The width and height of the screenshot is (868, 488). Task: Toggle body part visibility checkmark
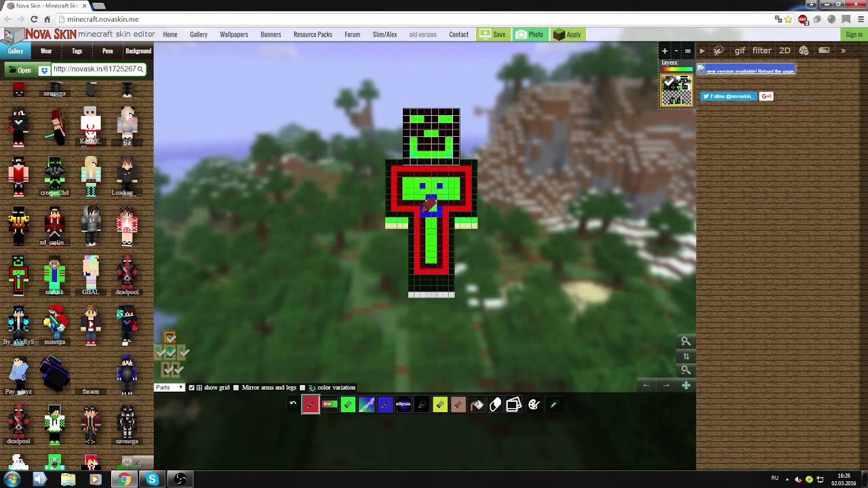coord(170,352)
